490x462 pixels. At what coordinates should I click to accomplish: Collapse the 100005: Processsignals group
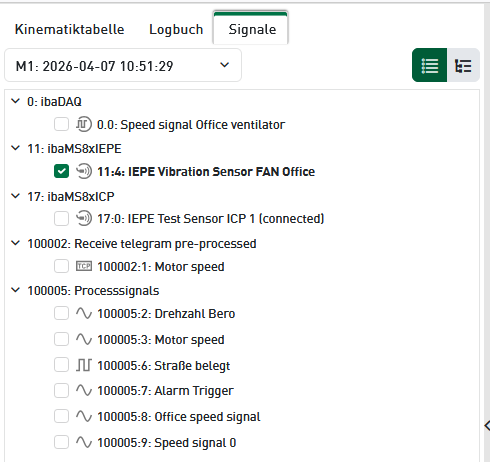[x=15, y=290]
